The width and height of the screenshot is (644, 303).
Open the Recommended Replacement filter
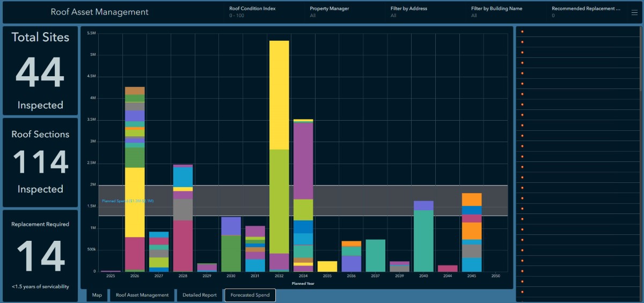586,12
